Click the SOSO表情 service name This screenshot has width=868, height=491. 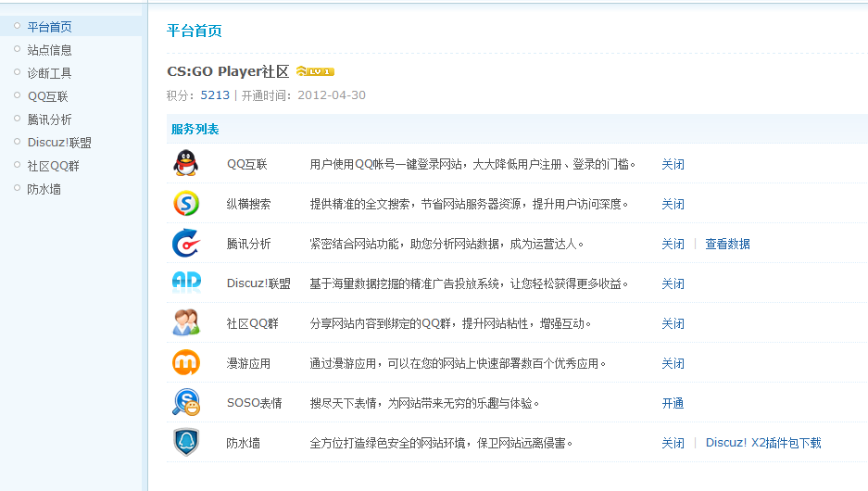(x=254, y=404)
